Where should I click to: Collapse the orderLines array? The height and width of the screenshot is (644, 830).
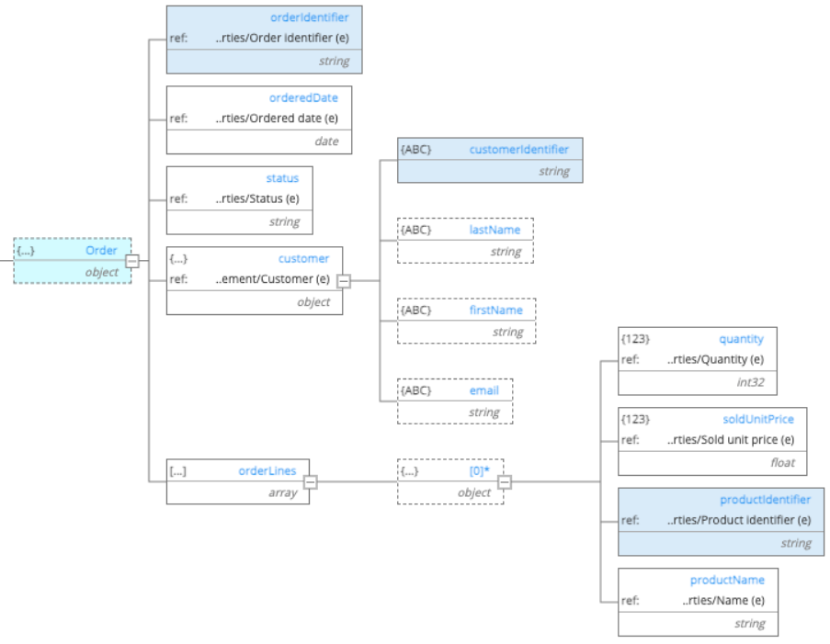(310, 481)
